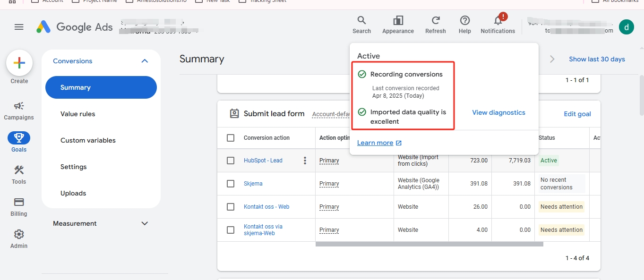644x280 pixels.
Task: Check the Skjema row checkbox
Action: [231, 184]
